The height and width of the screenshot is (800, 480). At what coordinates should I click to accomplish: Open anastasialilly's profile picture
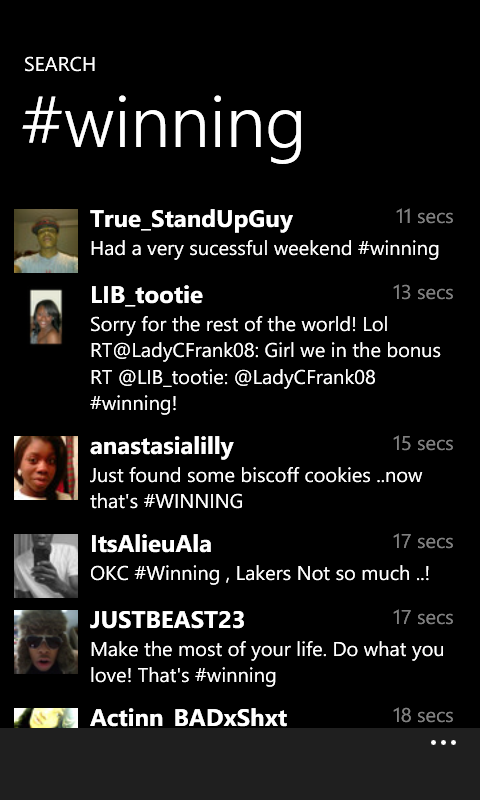[x=46, y=468]
